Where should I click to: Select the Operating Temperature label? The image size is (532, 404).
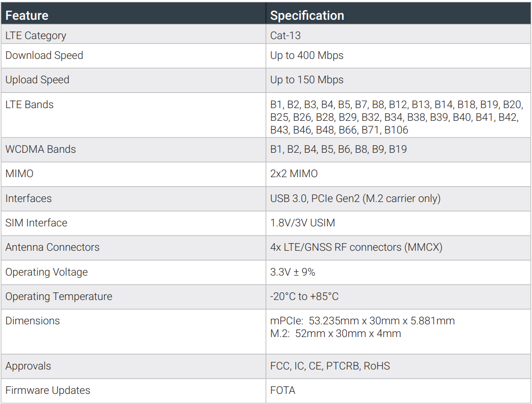[x=59, y=296]
